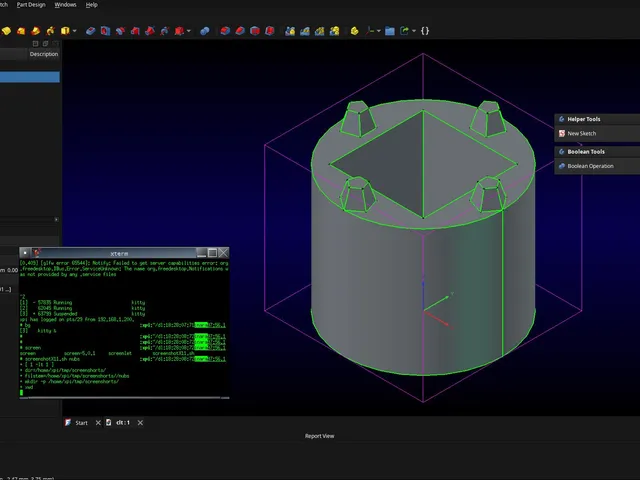Viewport: 640px width, 480px height.
Task: Select the Draft tool
Action: point(255,31)
